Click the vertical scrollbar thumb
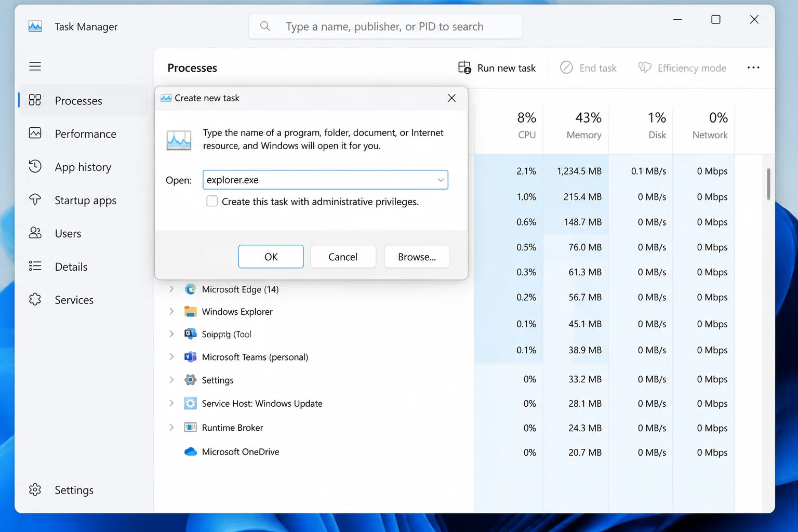This screenshot has width=798, height=532. coord(768,184)
